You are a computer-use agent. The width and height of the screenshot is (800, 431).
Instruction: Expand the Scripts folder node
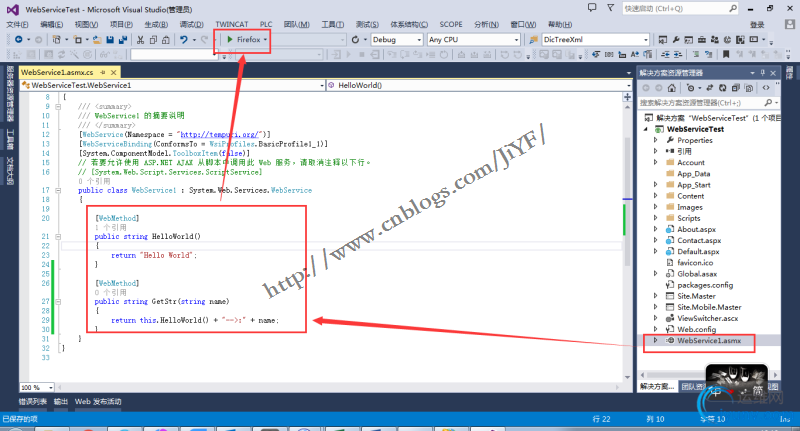[x=656, y=218]
